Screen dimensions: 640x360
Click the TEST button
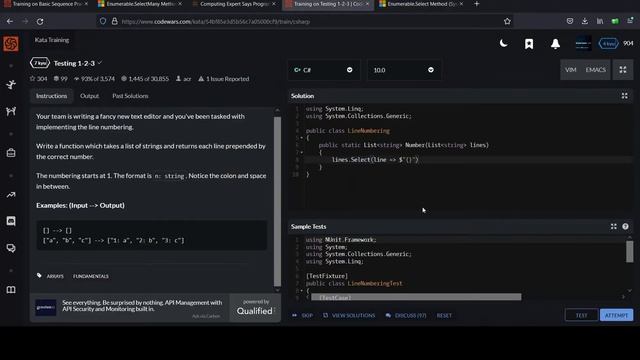(581, 315)
